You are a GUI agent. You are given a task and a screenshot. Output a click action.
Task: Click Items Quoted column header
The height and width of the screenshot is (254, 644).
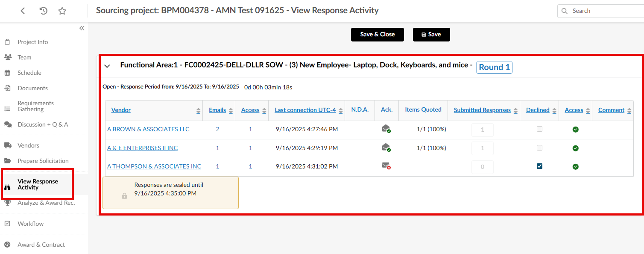[423, 109]
